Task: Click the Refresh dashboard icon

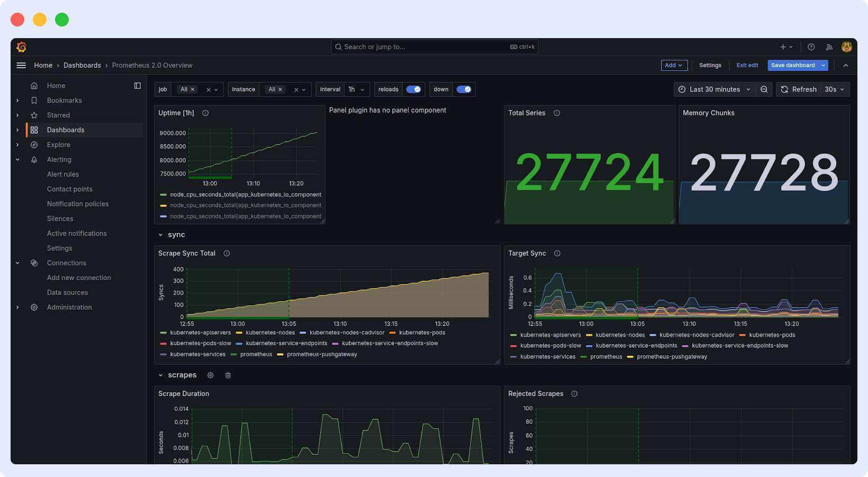Action: click(784, 89)
